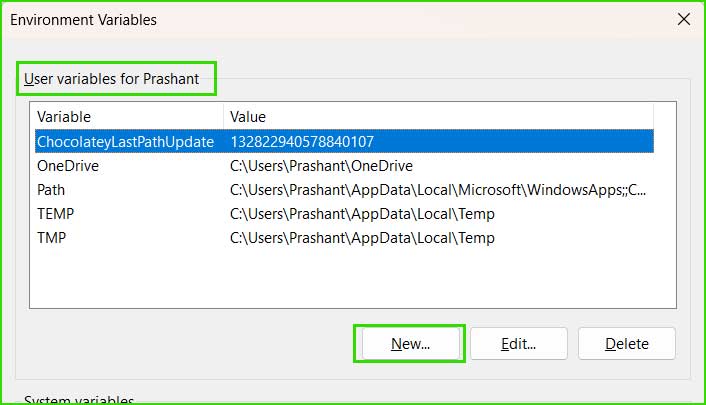This screenshot has width=706, height=405.
Task: Select the Path variable name
Action: click(x=51, y=190)
